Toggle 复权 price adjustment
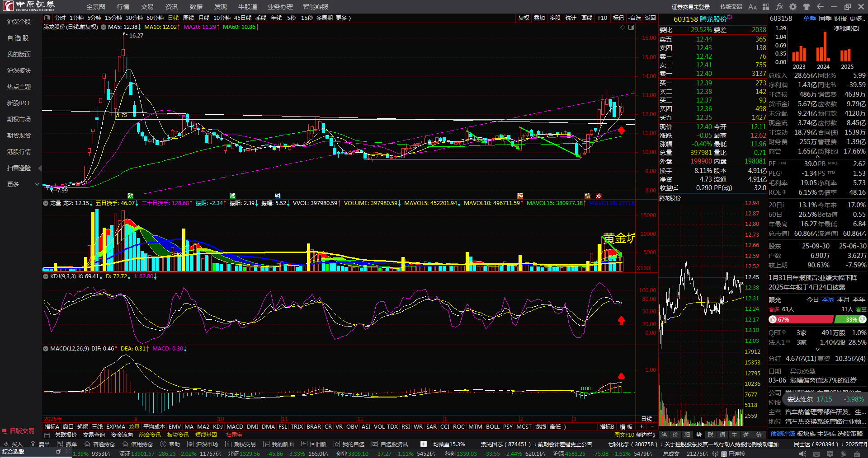 524,18
